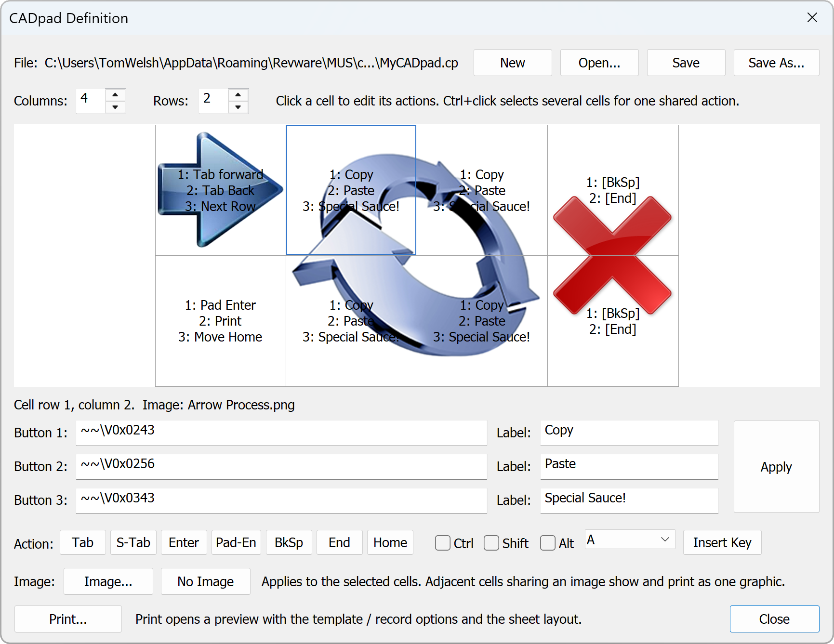Close the CADpad Definition dialog
This screenshot has height=644, width=834.
(x=774, y=619)
